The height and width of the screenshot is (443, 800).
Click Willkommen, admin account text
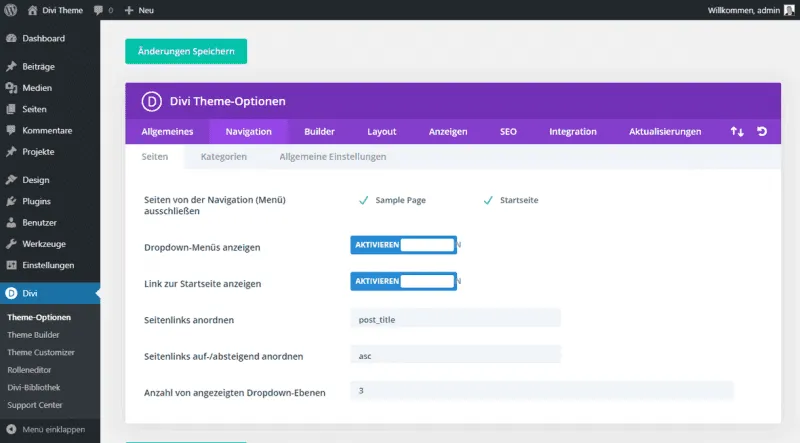[743, 10]
